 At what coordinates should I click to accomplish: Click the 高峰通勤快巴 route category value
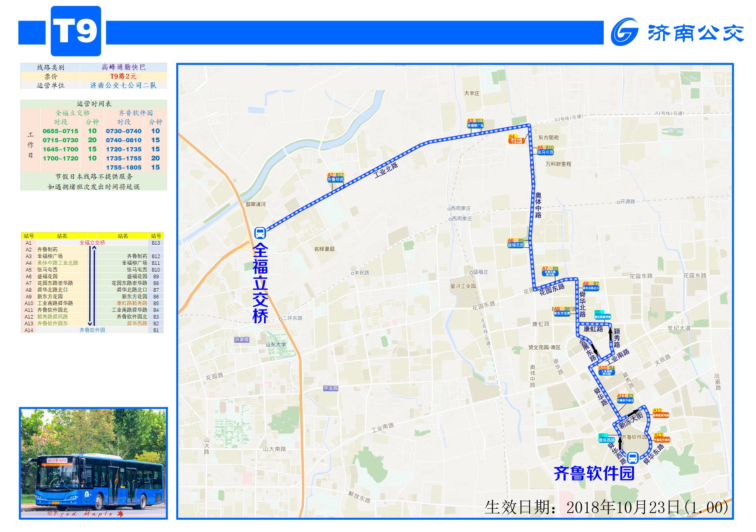[x=124, y=67]
